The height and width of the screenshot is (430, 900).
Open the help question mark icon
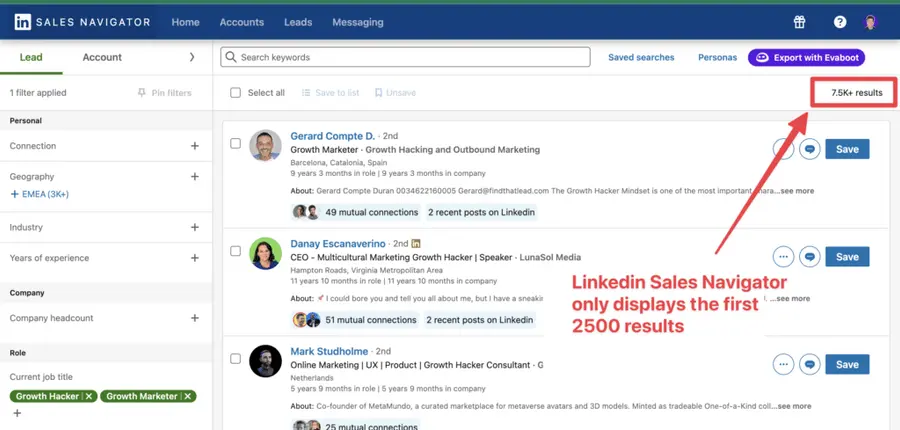point(840,22)
